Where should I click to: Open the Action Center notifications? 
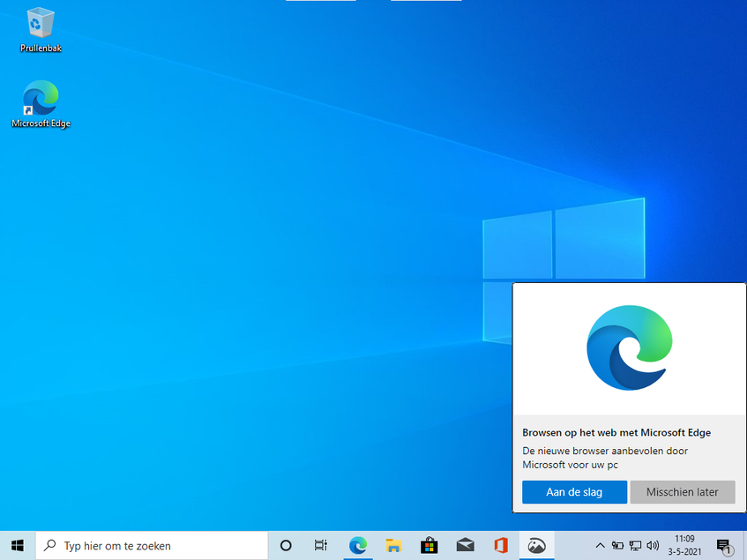coord(724,546)
